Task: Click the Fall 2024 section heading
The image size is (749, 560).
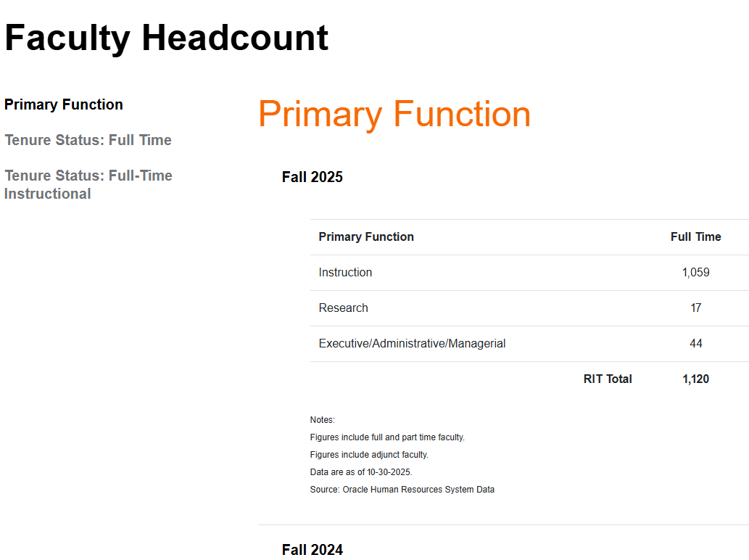Action: (313, 550)
